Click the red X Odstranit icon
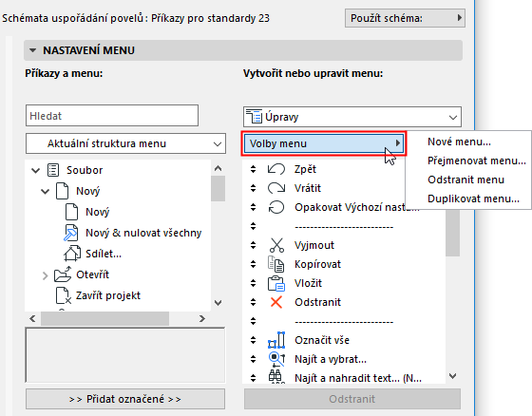532x416 pixels. [x=276, y=302]
